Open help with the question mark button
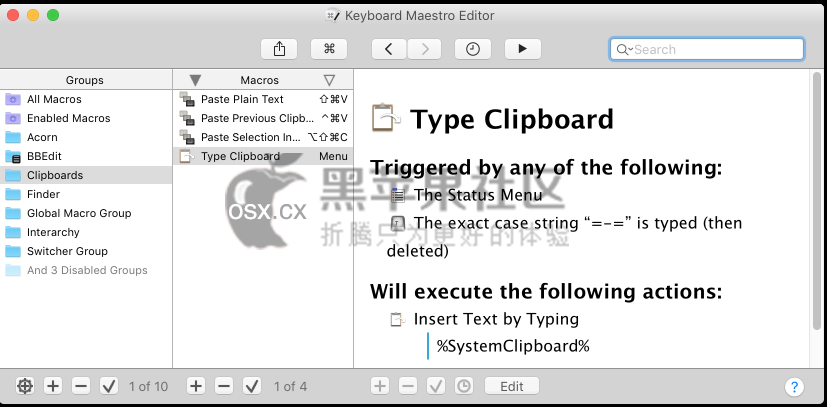This screenshot has height=407, width=827. tap(794, 386)
